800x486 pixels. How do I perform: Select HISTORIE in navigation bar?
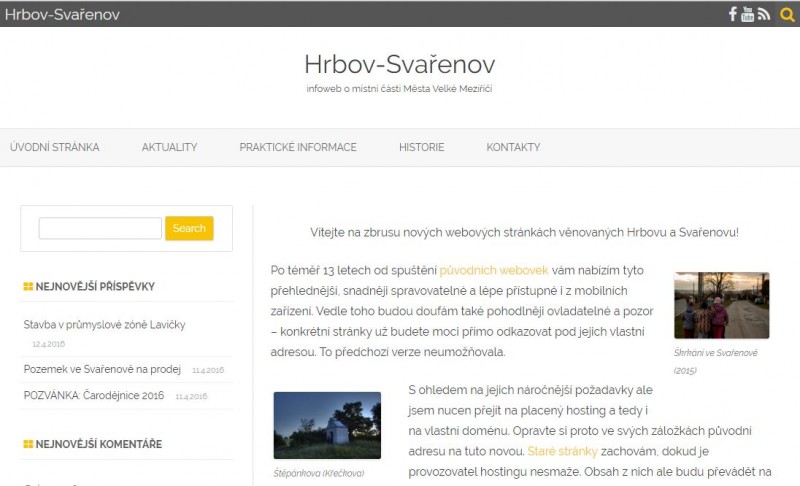[x=421, y=147]
